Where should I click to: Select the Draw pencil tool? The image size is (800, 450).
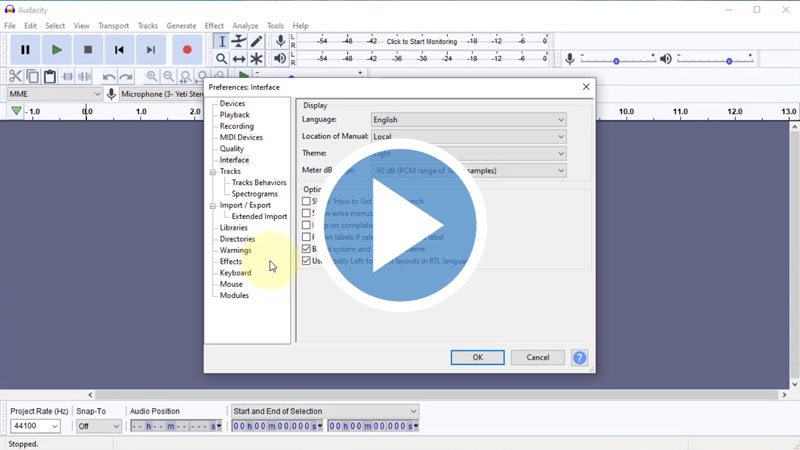[x=256, y=41]
